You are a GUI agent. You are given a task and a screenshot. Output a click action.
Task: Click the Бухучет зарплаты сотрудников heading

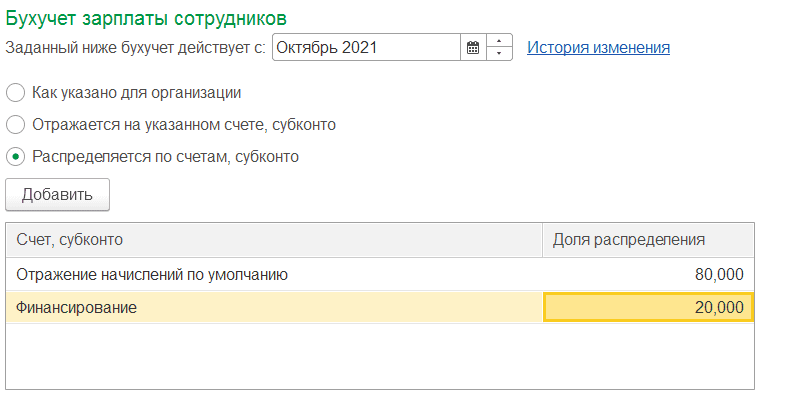tap(146, 18)
